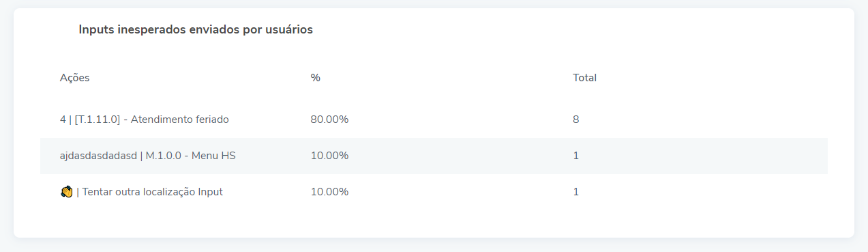Viewport: 868px width, 252px height.
Task: Click the 'Total' column header
Action: coord(584,78)
